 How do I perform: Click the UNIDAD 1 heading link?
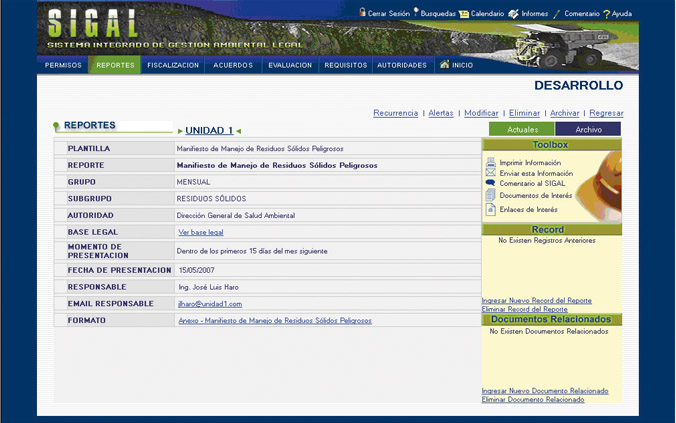click(209, 130)
